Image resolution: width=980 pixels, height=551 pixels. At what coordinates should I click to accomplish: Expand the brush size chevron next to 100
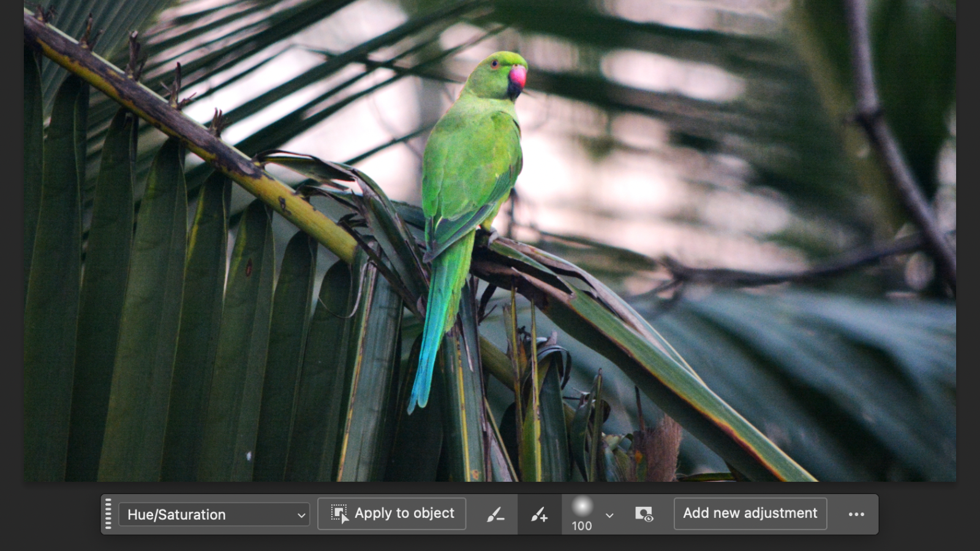(609, 516)
